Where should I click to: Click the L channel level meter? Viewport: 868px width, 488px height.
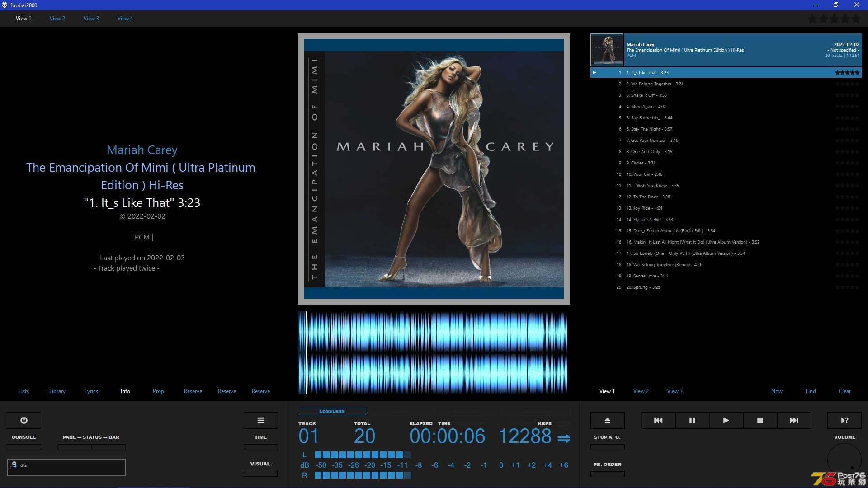click(x=363, y=455)
